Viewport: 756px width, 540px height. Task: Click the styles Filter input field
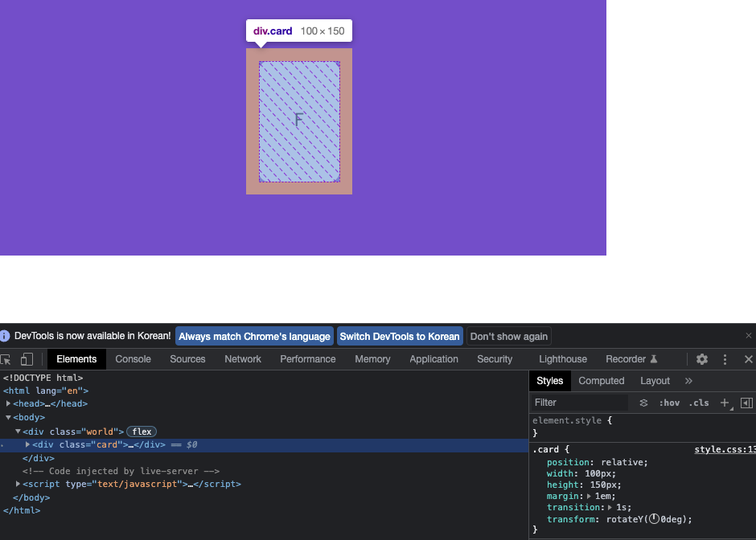(x=578, y=403)
